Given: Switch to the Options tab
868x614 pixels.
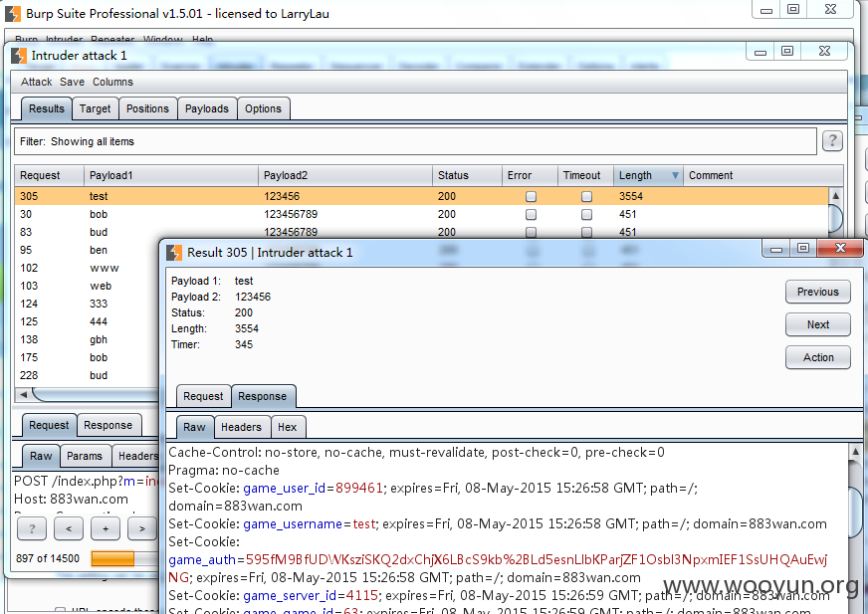Looking at the screenshot, I should pos(264,108).
